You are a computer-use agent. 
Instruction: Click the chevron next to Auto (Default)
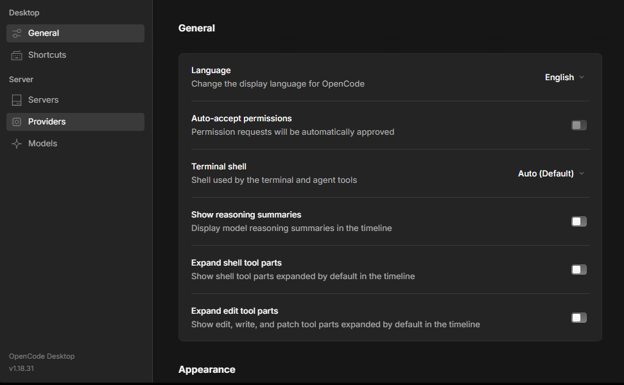(581, 174)
